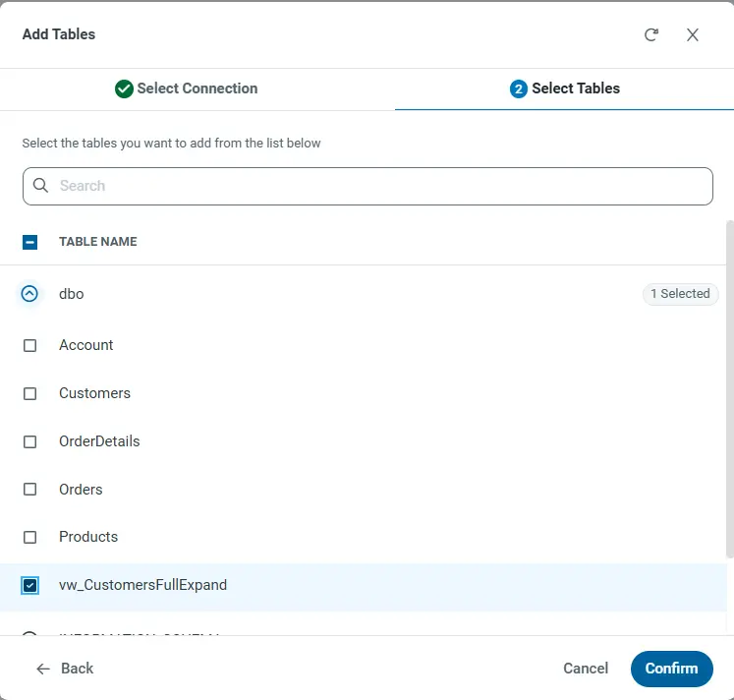Collapse the dbo schema group
734x700 pixels.
pyautogui.click(x=29, y=294)
